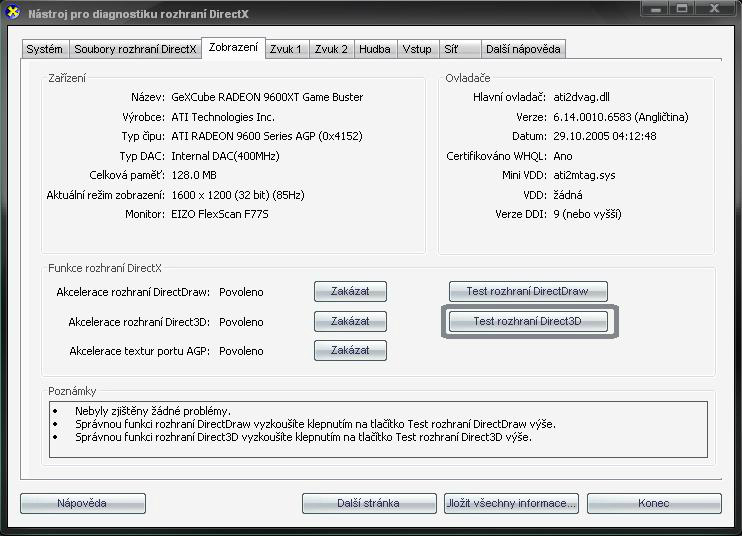Disable Direct3D acceleration with Zakázat
The image size is (742, 536).
(350, 322)
